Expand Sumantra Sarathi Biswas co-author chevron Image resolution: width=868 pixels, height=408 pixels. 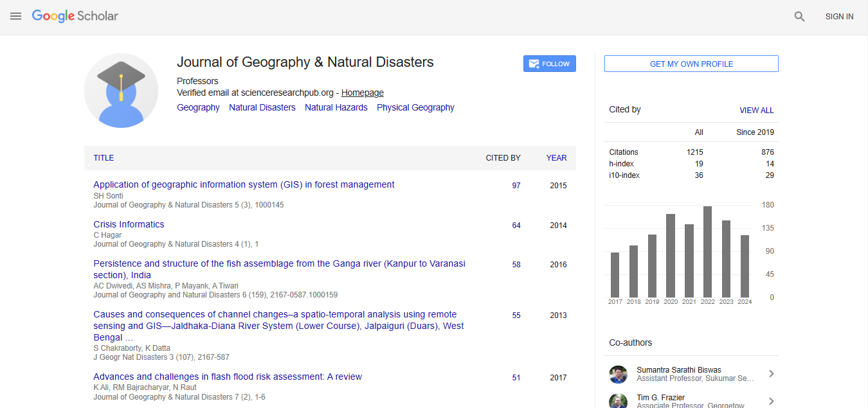coord(771,374)
